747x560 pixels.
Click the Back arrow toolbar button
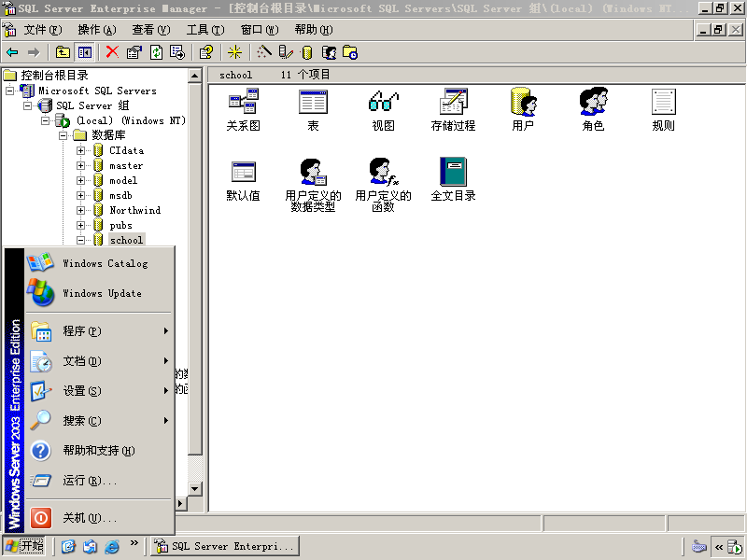[x=12, y=52]
